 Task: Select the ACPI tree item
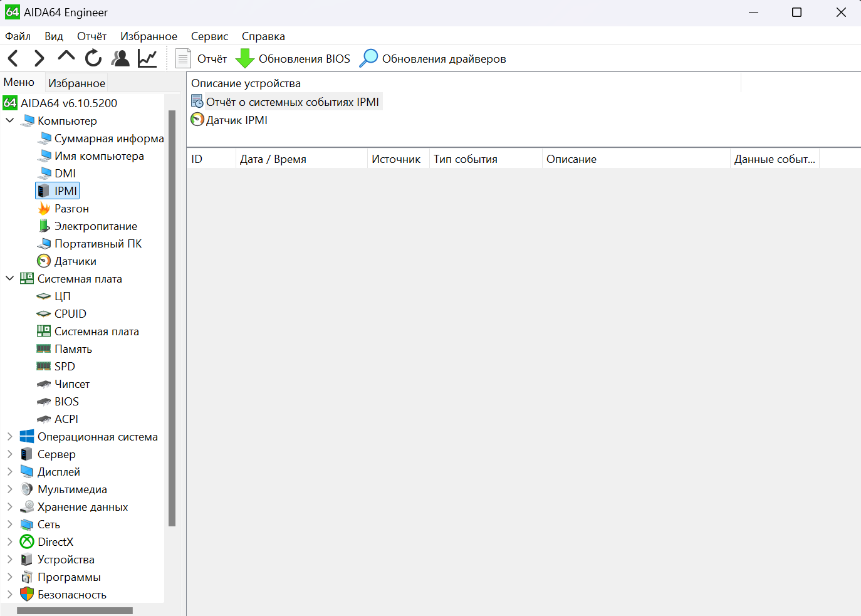click(x=66, y=419)
